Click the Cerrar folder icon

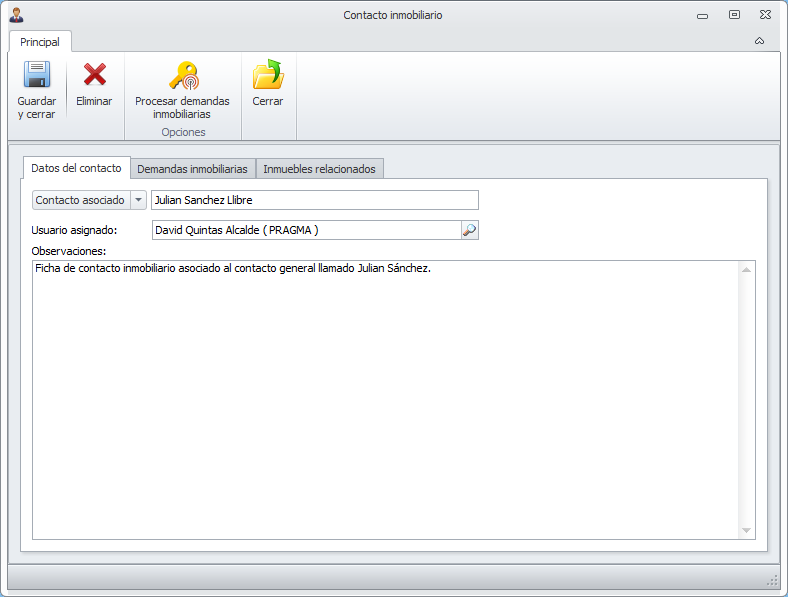pyautogui.click(x=268, y=74)
